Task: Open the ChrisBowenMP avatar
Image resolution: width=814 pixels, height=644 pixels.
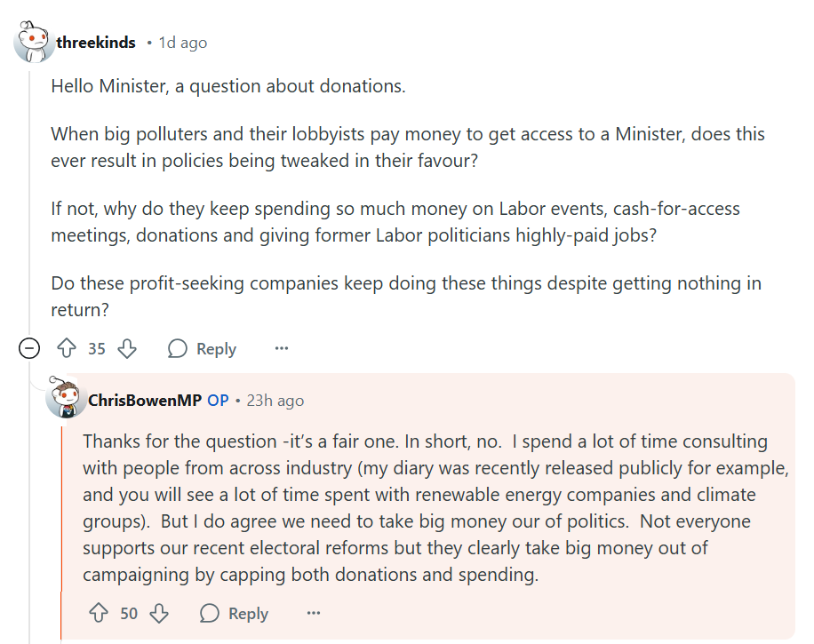Action: click(67, 400)
